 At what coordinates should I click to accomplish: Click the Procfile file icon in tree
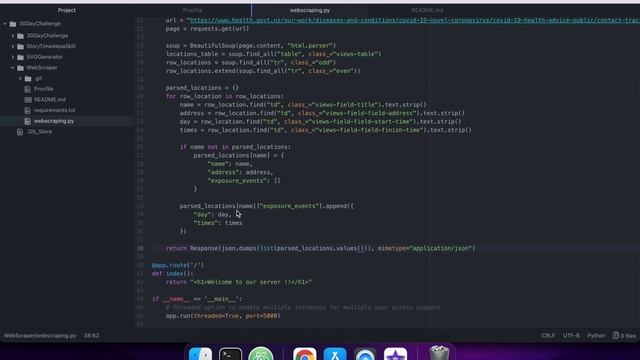pos(28,89)
